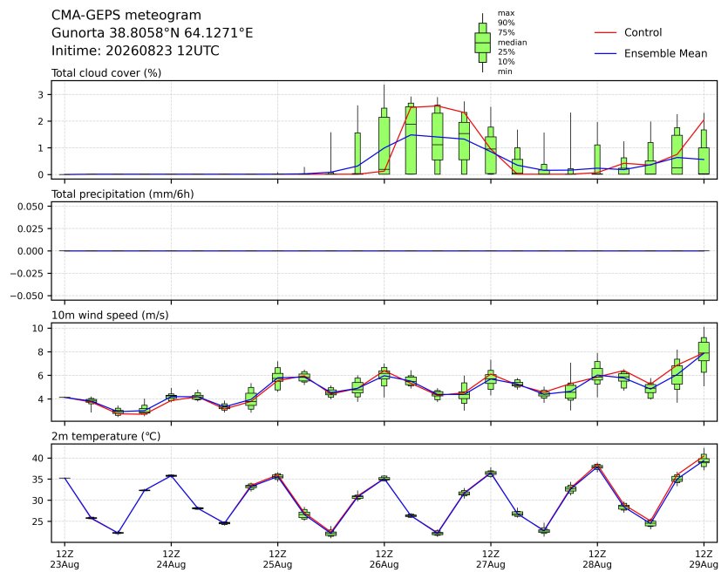Click the '75%' legend label
728x579 pixels.
coord(506,32)
